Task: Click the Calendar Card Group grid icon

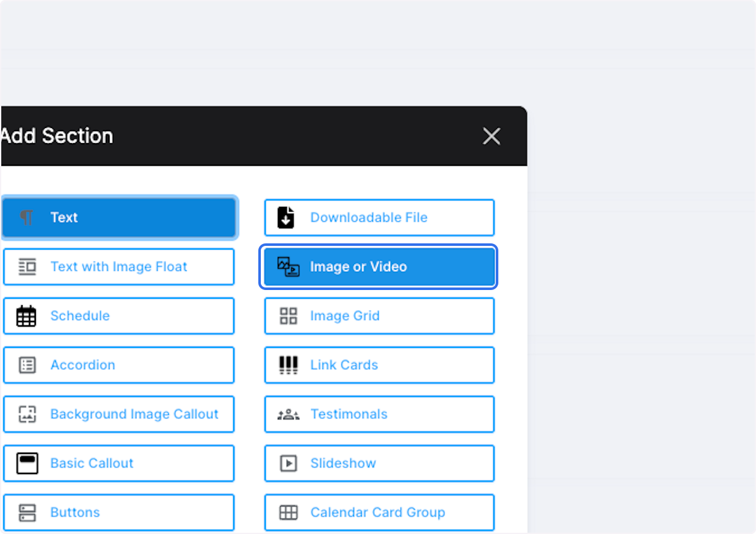Action: 288,513
